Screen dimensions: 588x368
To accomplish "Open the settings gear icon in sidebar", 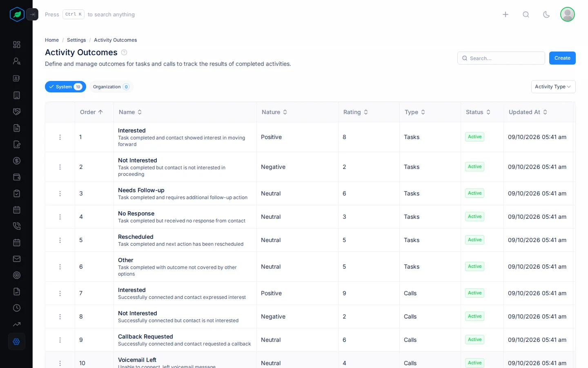I will pos(17,341).
